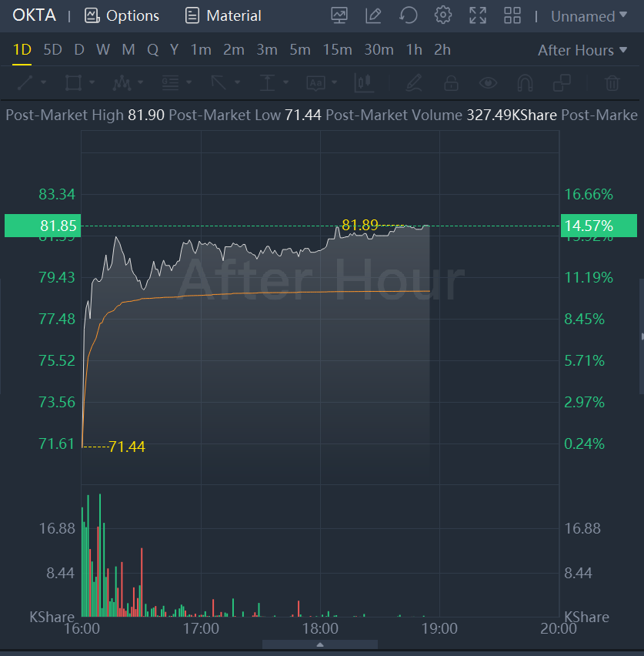Expand the text annotation options arrow
Image resolution: width=644 pixels, height=656 pixels.
(334, 82)
